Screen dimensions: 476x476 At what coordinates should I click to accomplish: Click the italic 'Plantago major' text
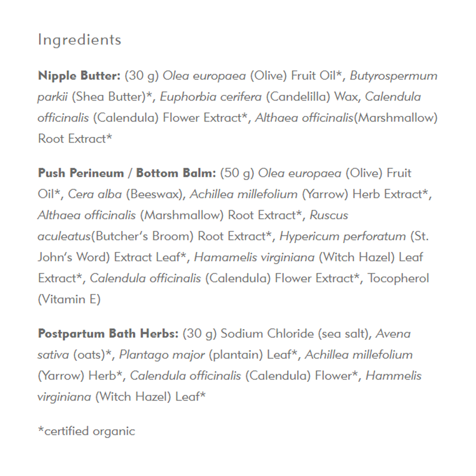click(x=162, y=355)
